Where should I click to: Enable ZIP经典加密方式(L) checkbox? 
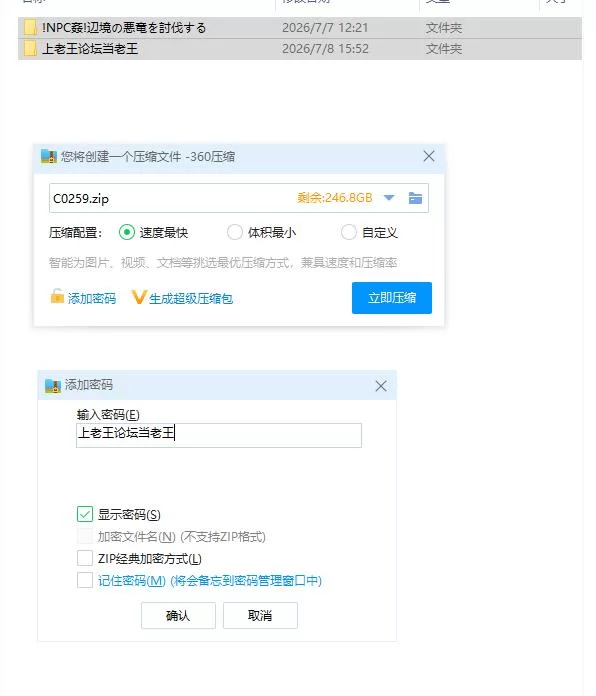pyautogui.click(x=85, y=558)
